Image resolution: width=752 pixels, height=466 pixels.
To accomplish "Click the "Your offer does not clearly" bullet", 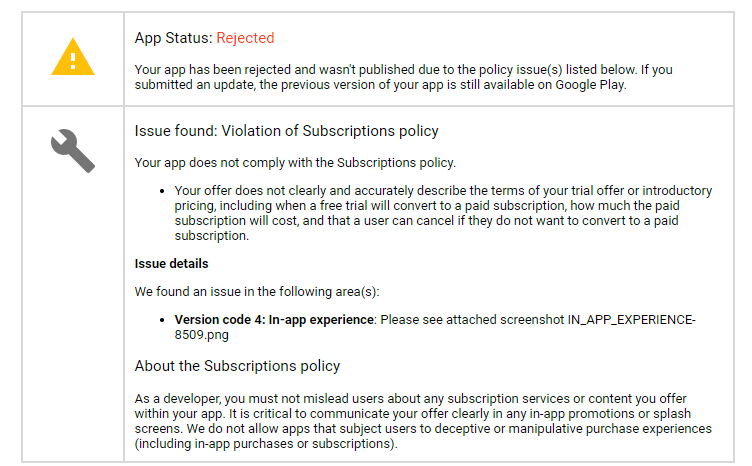I will [443, 213].
